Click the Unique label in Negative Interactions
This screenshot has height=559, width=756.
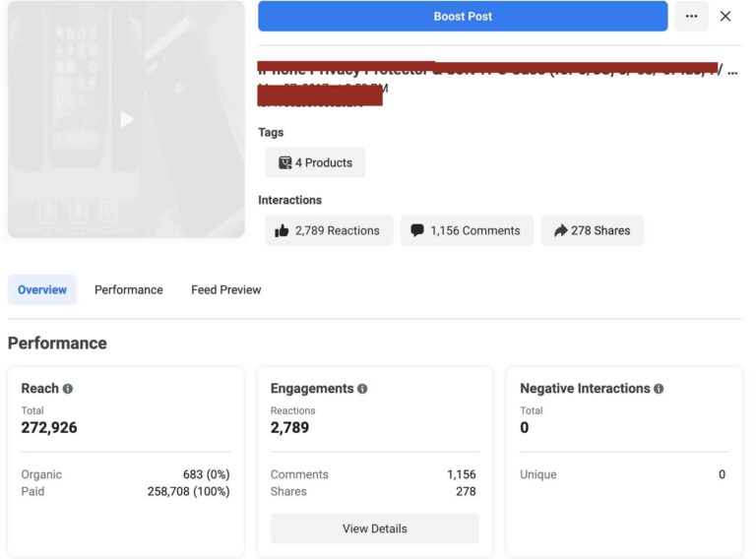(538, 474)
